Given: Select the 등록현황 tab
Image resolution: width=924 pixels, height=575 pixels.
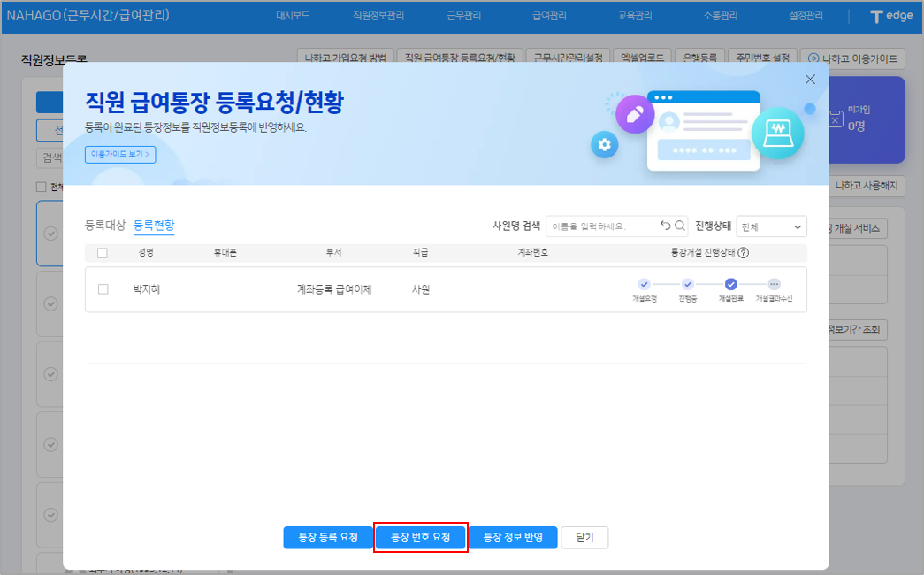Looking at the screenshot, I should pyautogui.click(x=154, y=225).
